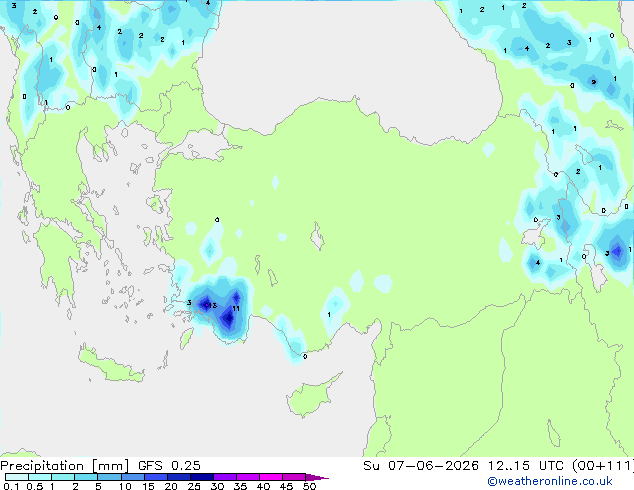Click the 25–30 mm dark blue swatch
The height and width of the screenshot is (490, 634).
pyautogui.click(x=202, y=477)
